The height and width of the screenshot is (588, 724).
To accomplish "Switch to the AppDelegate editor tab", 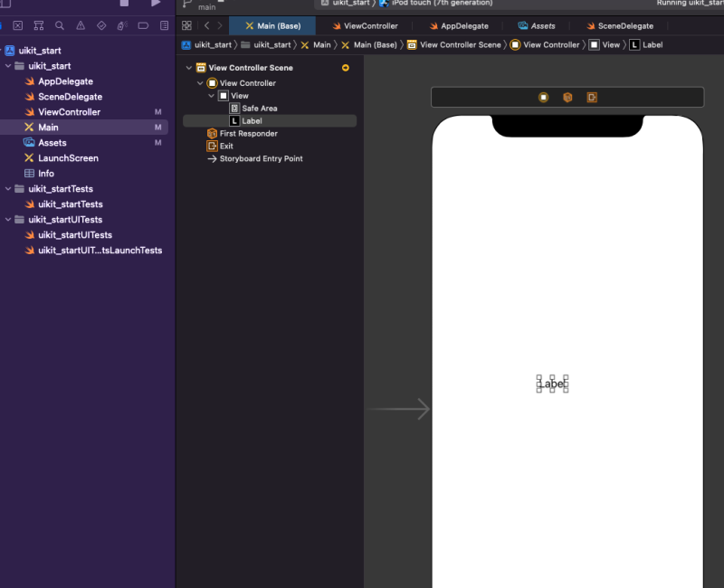I will [459, 26].
